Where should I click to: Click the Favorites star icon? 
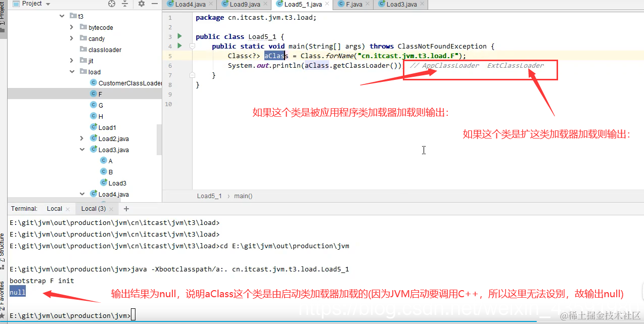tap(3, 316)
